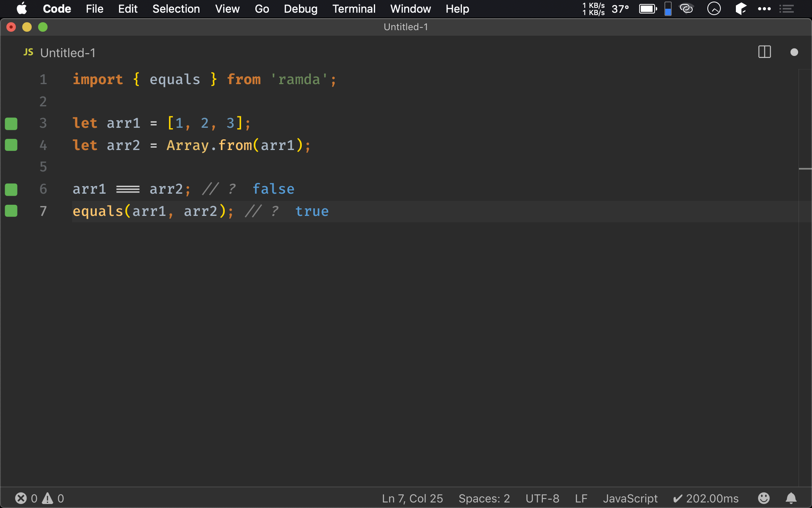The image size is (812, 508).
Task: Change the LF end-of-line sequence
Action: [581, 498]
